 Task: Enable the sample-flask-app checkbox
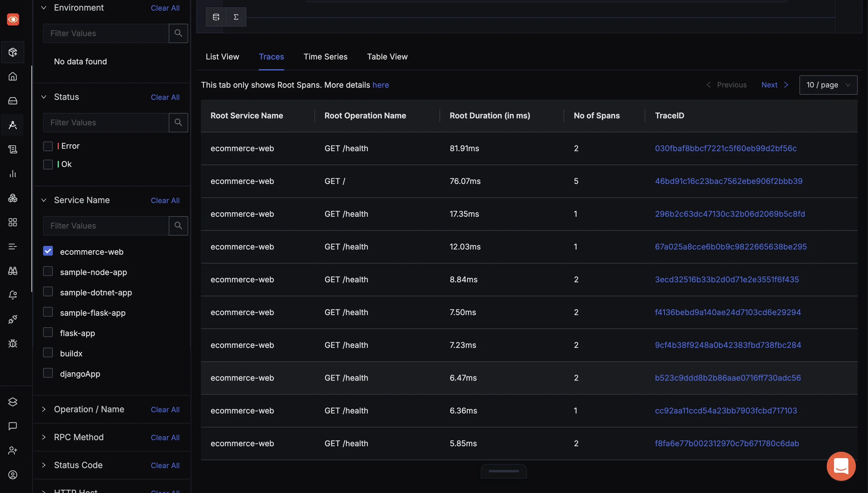pos(48,312)
